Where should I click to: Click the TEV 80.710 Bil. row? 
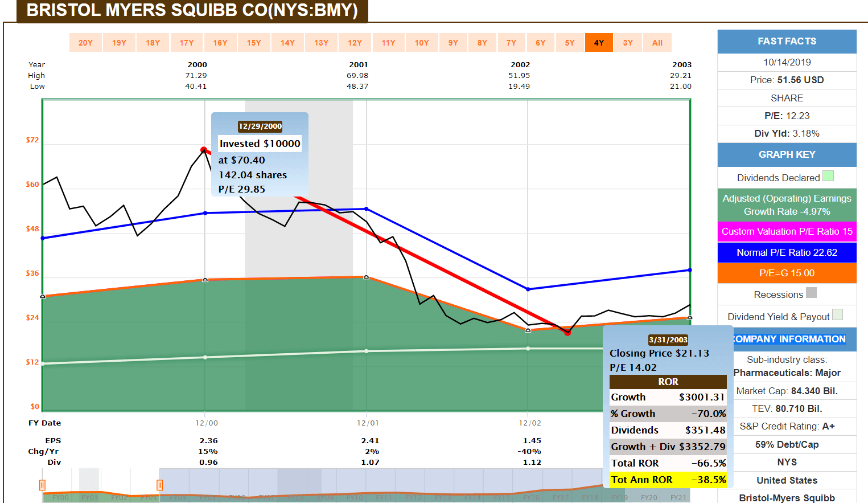(787, 408)
